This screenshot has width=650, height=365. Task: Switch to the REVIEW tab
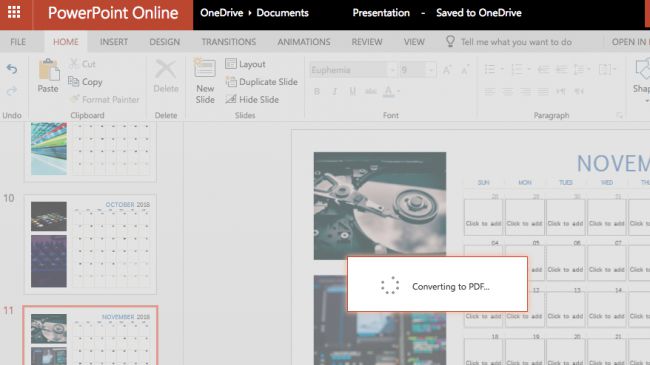click(x=367, y=42)
